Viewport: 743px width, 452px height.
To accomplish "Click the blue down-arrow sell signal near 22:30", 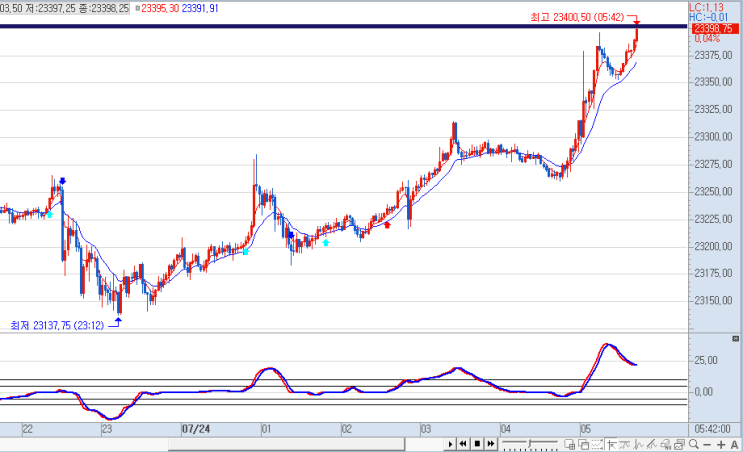I will [63, 181].
